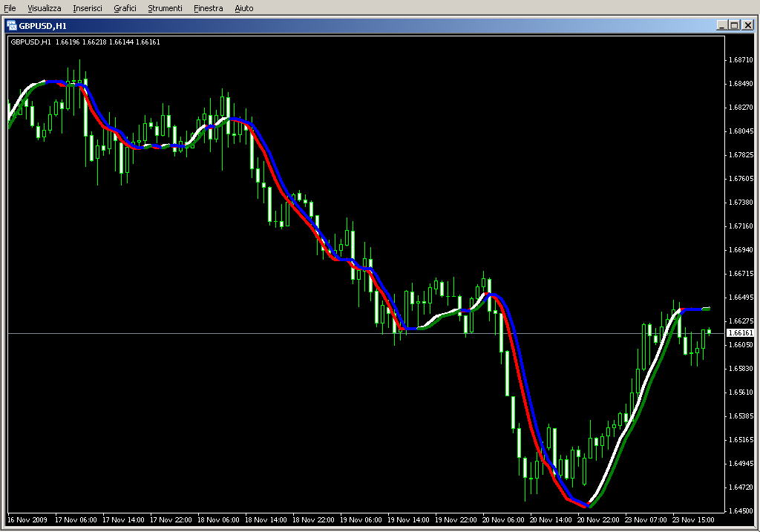The width and height of the screenshot is (760, 532).
Task: Click the GBPUSD,H1 title bar text
Action: click(42, 26)
